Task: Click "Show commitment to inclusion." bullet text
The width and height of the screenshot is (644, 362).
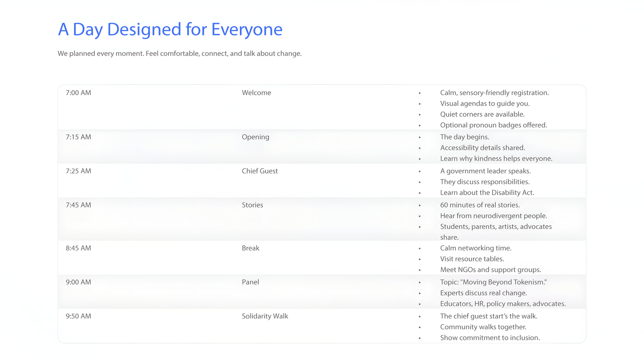Action: tap(490, 338)
